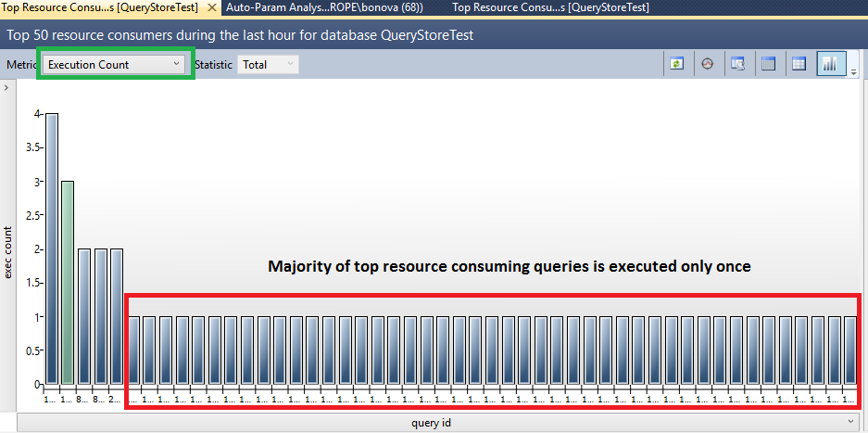
Task: Select the bar chart view icon
Action: [830, 64]
